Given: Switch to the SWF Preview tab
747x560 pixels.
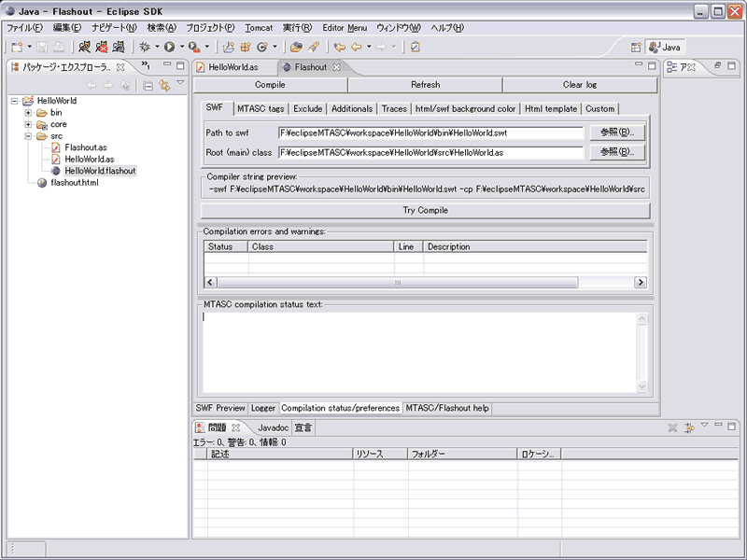Looking at the screenshot, I should pos(219,408).
